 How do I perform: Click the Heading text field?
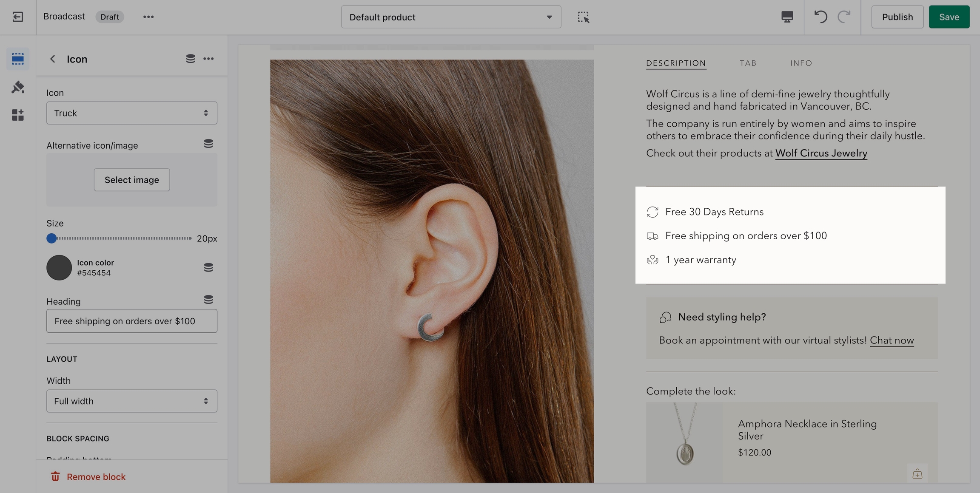[x=131, y=321]
